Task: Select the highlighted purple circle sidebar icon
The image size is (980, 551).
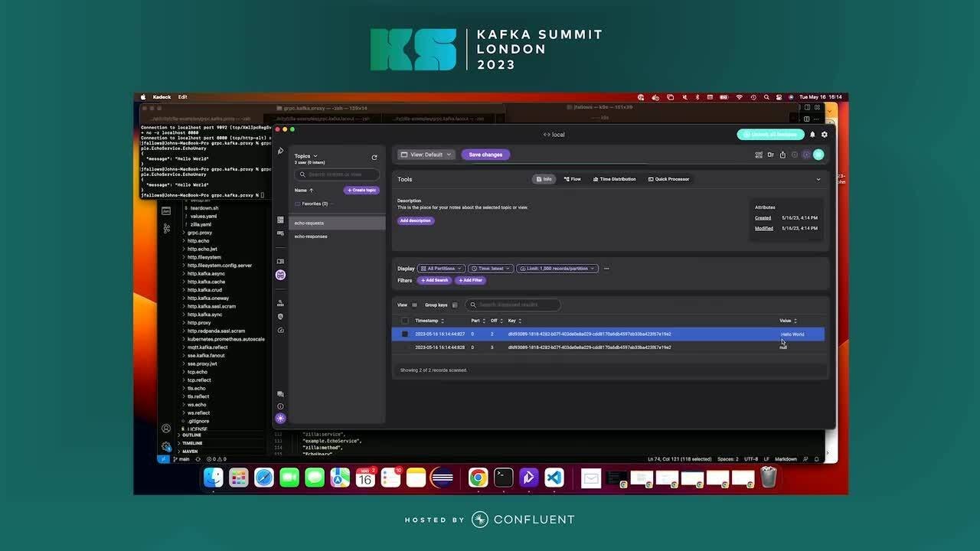Action: [280, 275]
